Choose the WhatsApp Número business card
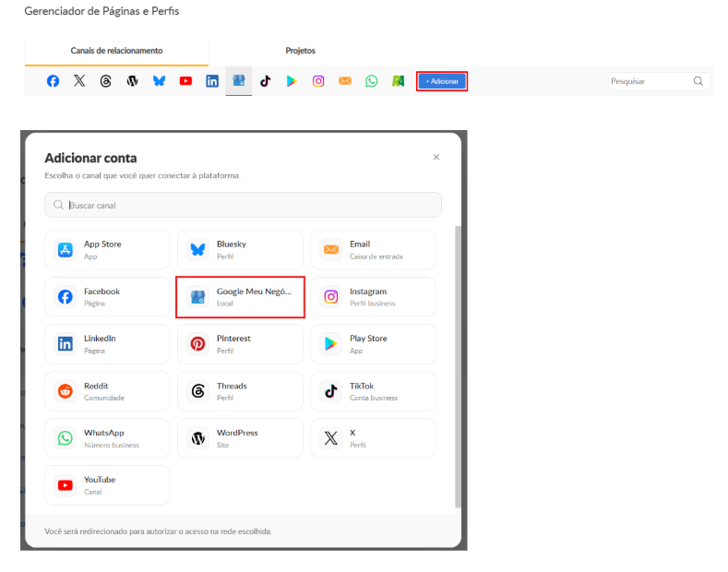 pyautogui.click(x=107, y=438)
